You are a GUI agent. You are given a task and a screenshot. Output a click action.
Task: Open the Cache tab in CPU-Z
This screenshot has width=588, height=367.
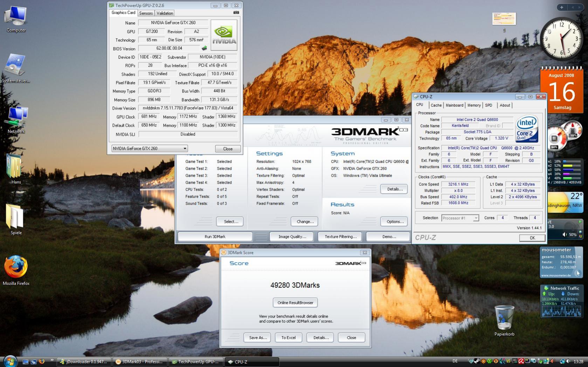[436, 105]
